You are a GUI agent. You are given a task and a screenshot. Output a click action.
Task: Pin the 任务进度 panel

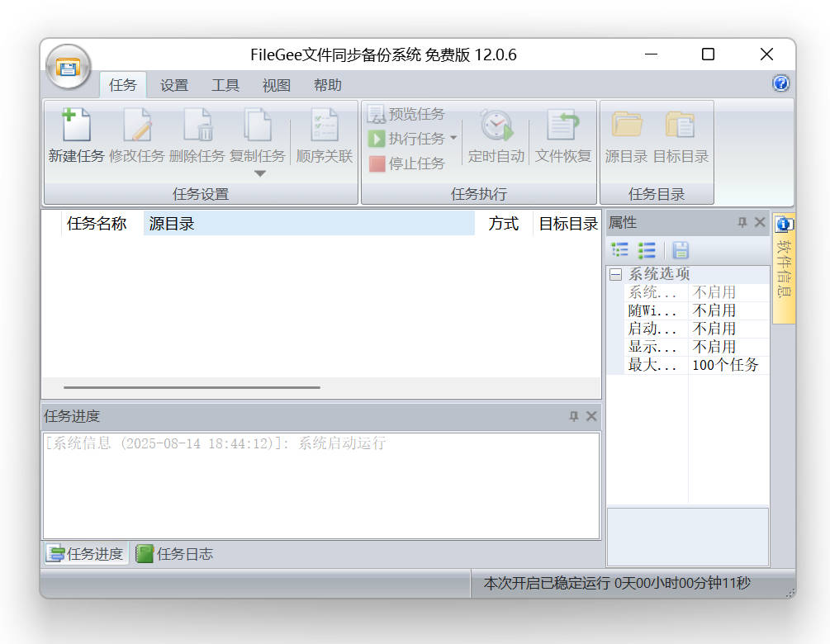574,416
